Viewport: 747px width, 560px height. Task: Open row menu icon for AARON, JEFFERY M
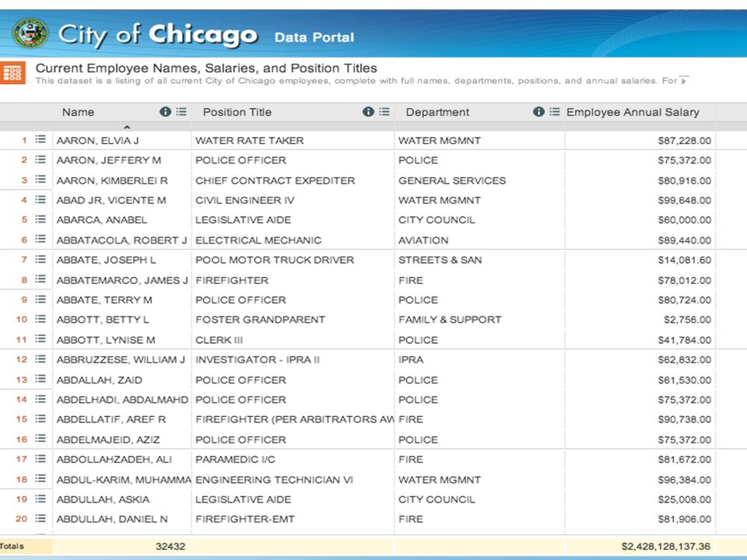(40, 159)
